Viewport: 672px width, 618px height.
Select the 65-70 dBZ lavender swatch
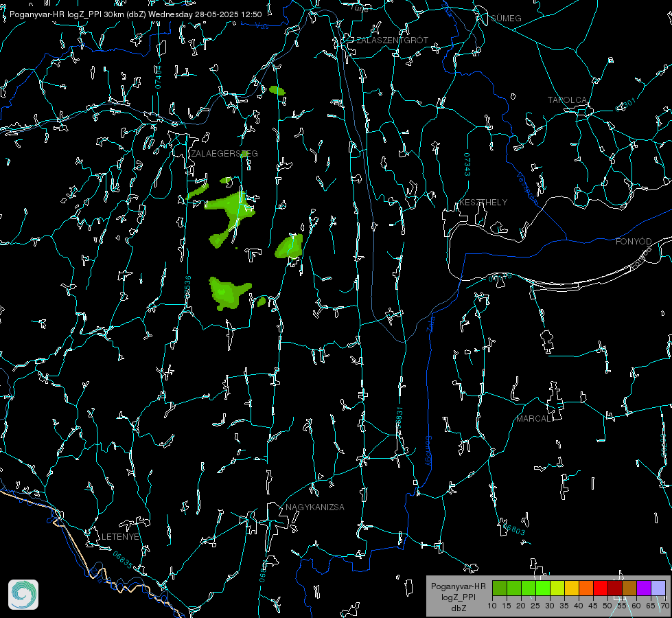[x=658, y=588]
